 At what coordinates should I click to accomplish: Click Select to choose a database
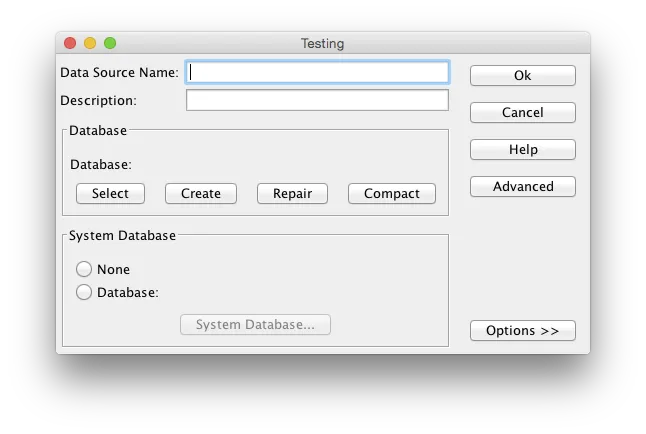pos(110,194)
